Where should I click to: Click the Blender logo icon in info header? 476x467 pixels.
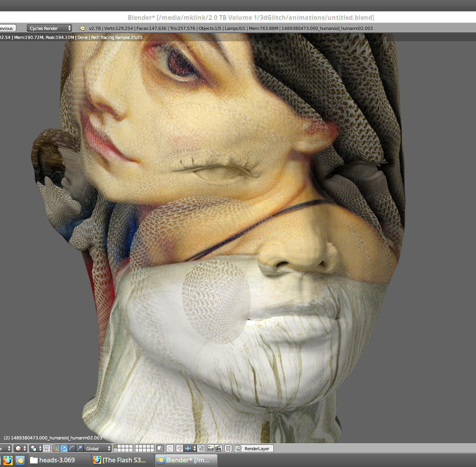[82, 28]
